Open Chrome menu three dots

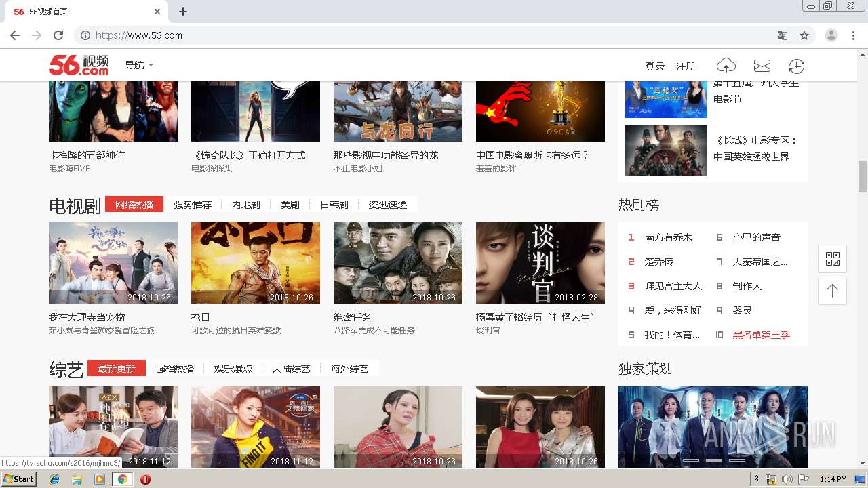pyautogui.click(x=852, y=35)
